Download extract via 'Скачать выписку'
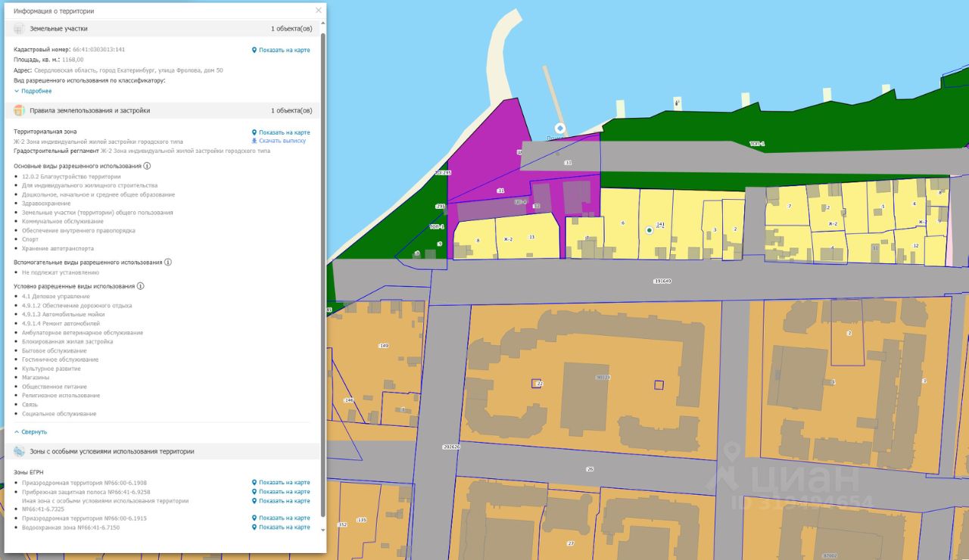 coord(279,141)
